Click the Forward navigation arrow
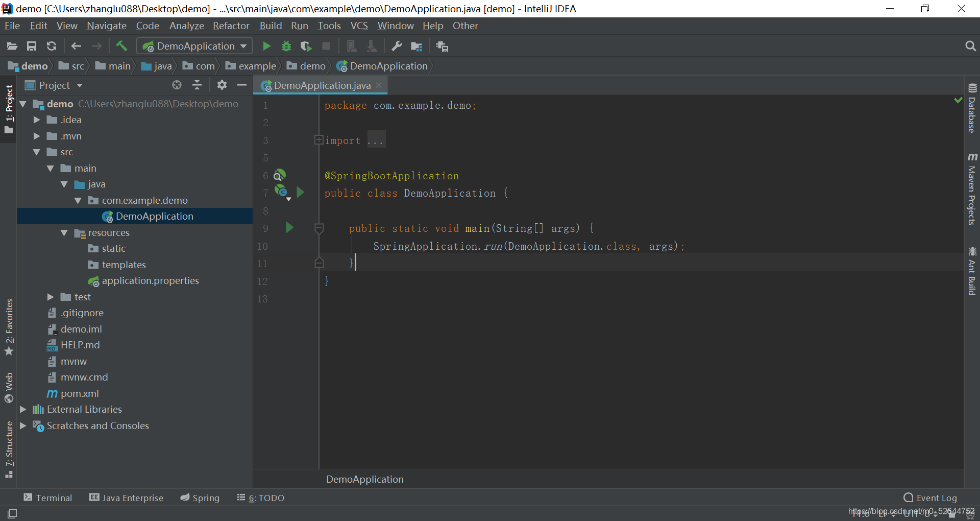Viewport: 980px width, 521px height. (x=96, y=46)
